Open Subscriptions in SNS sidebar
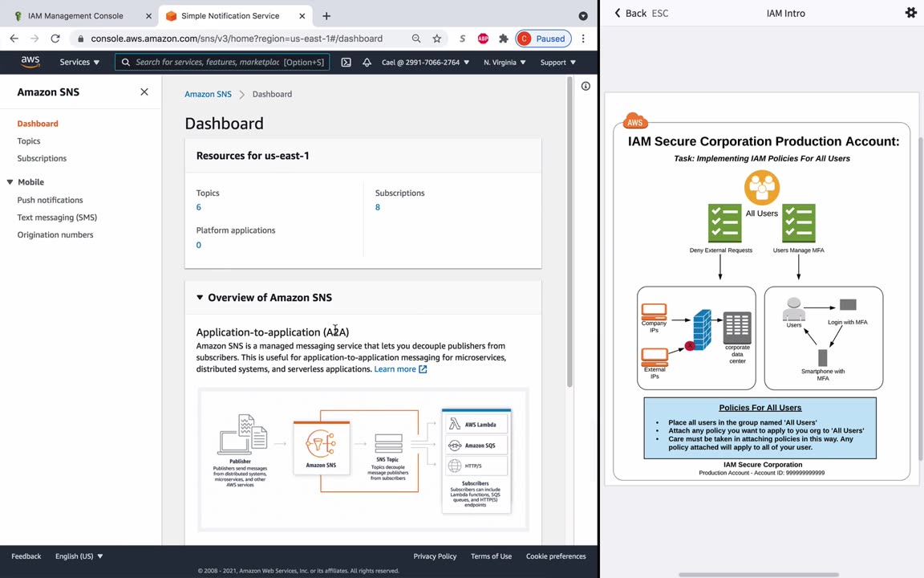 [x=42, y=158]
